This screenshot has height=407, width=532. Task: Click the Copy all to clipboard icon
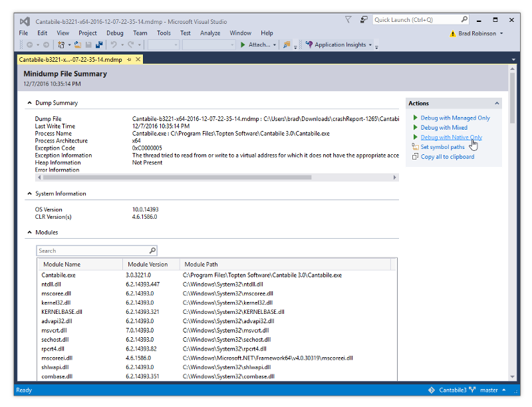click(x=415, y=156)
